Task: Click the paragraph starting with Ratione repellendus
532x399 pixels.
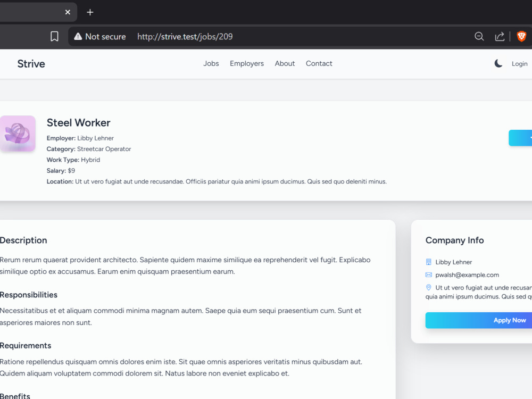Action: (181, 368)
